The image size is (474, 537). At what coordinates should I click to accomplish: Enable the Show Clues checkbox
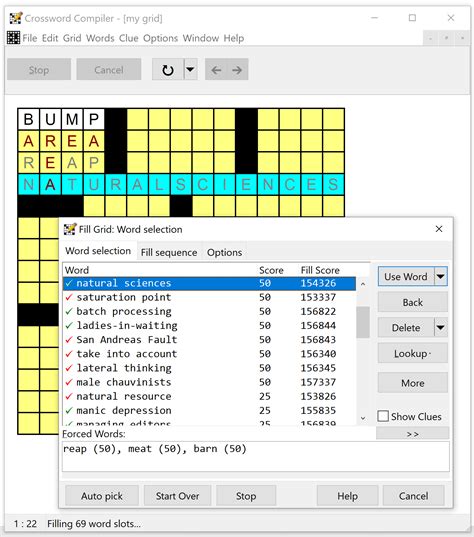(383, 416)
